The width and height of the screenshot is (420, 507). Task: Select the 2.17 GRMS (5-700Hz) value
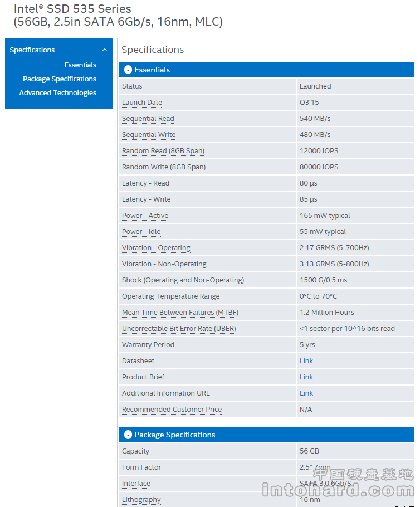(x=334, y=248)
